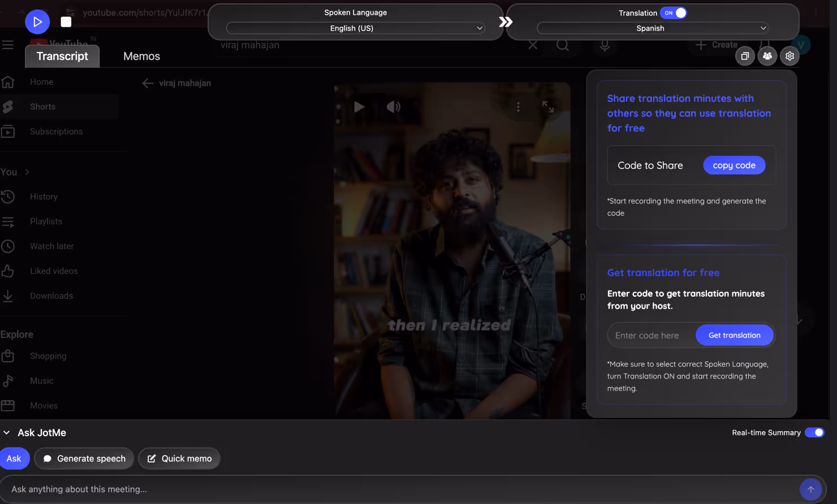Click the YouTube hamburger menu icon
The height and width of the screenshot is (504, 837).
(8, 45)
